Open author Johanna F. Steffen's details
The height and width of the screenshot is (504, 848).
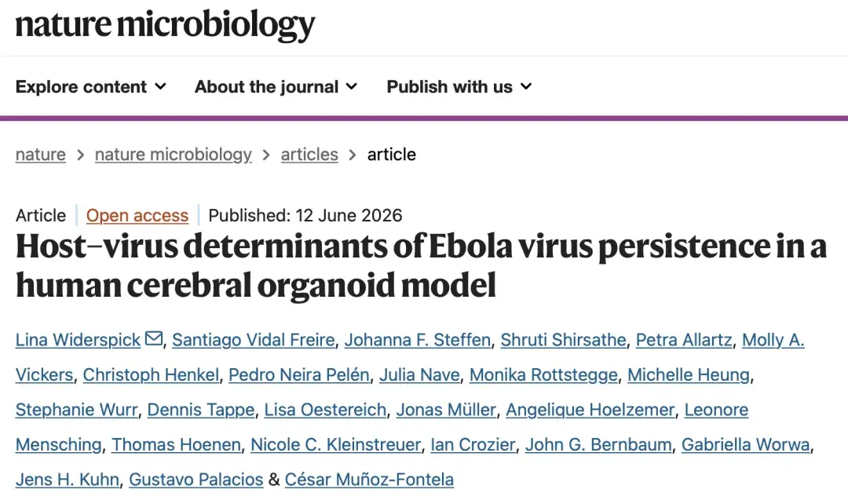click(x=418, y=340)
